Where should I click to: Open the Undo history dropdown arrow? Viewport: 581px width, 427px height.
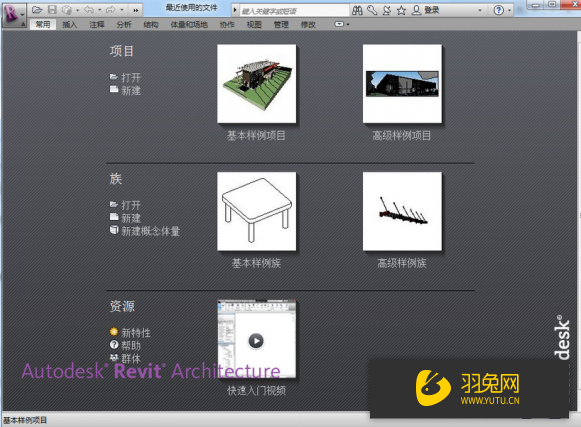[100, 10]
